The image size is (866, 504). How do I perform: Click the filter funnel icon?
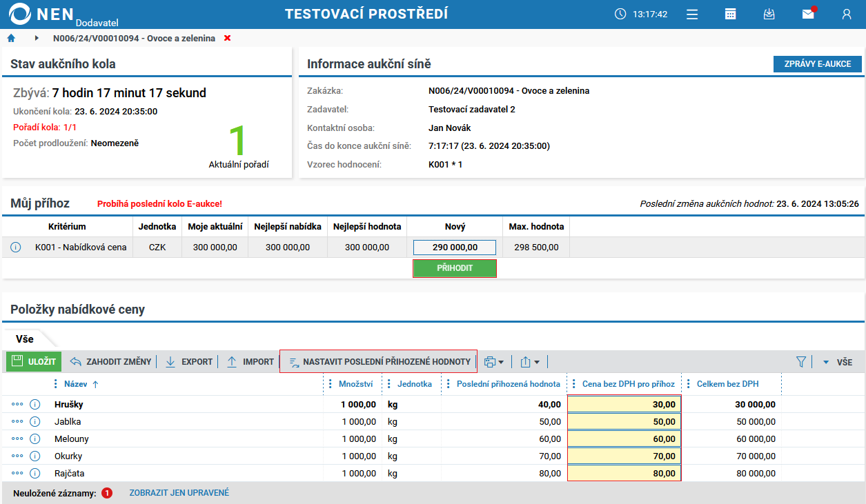coord(801,361)
